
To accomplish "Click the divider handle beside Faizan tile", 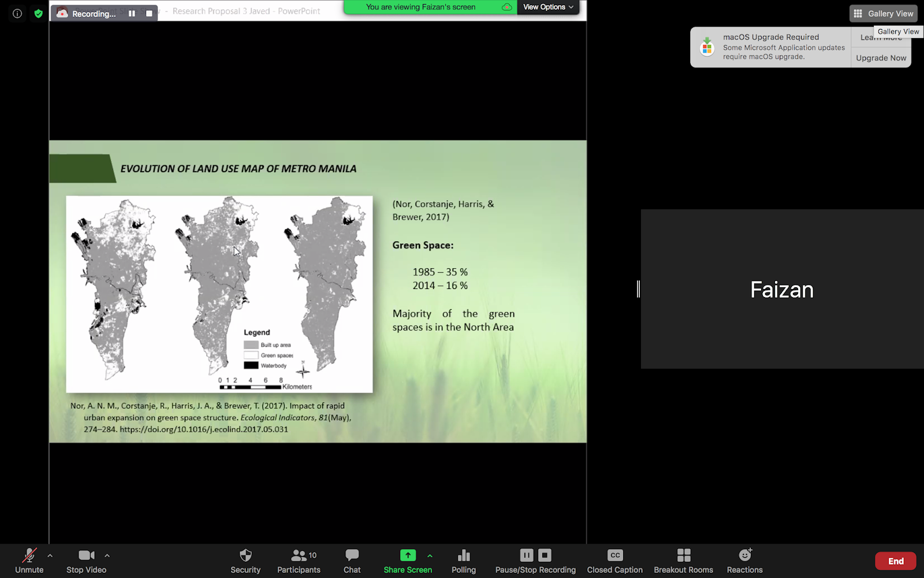I will [x=638, y=289].
